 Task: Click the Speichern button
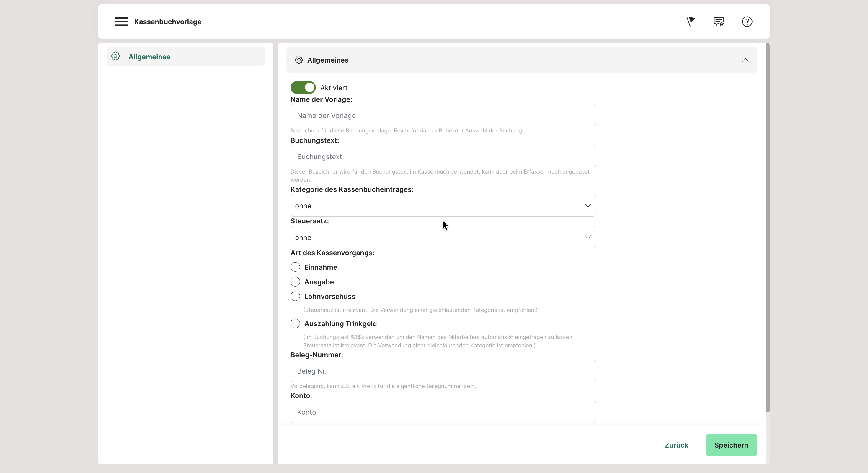731,445
